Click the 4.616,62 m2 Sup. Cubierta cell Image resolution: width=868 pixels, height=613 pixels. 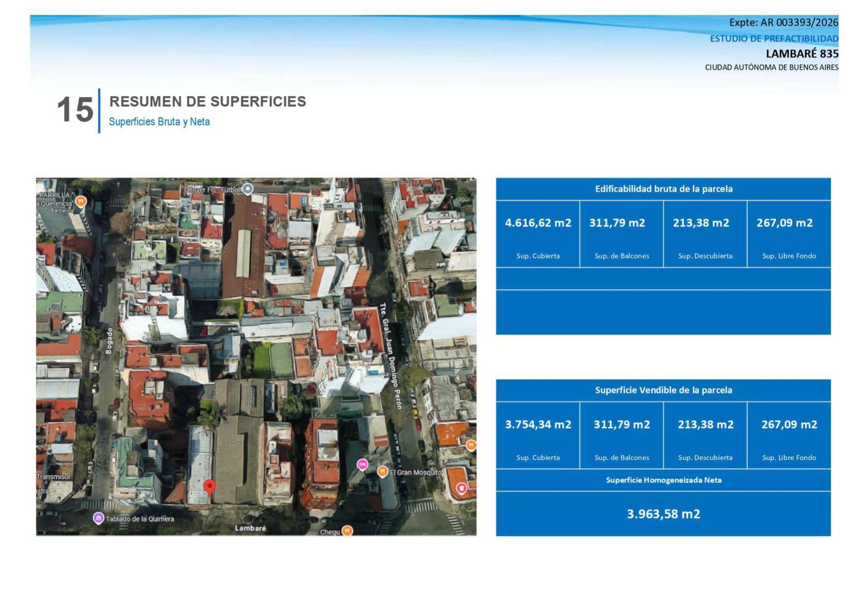(538, 234)
